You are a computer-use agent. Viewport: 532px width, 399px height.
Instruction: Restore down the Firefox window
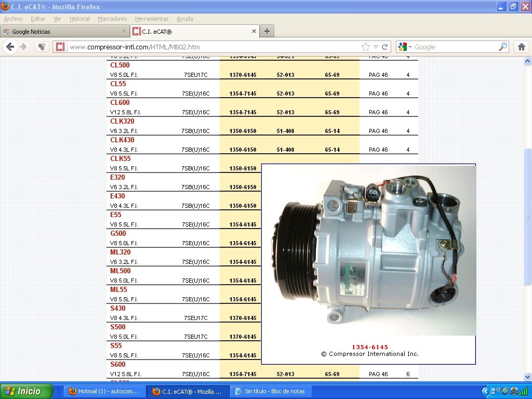(x=513, y=6)
